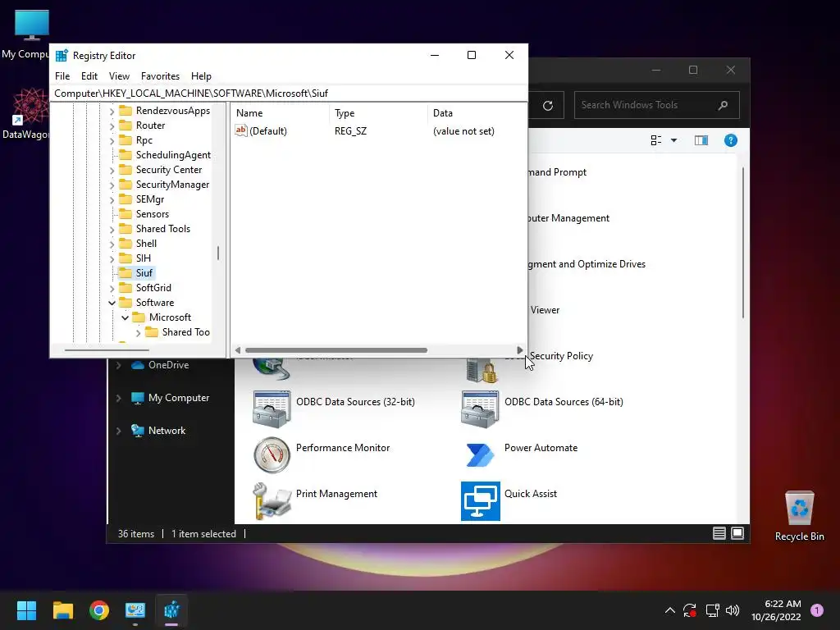
Task: Click the REG_SZ type cell
Action: [x=350, y=130]
